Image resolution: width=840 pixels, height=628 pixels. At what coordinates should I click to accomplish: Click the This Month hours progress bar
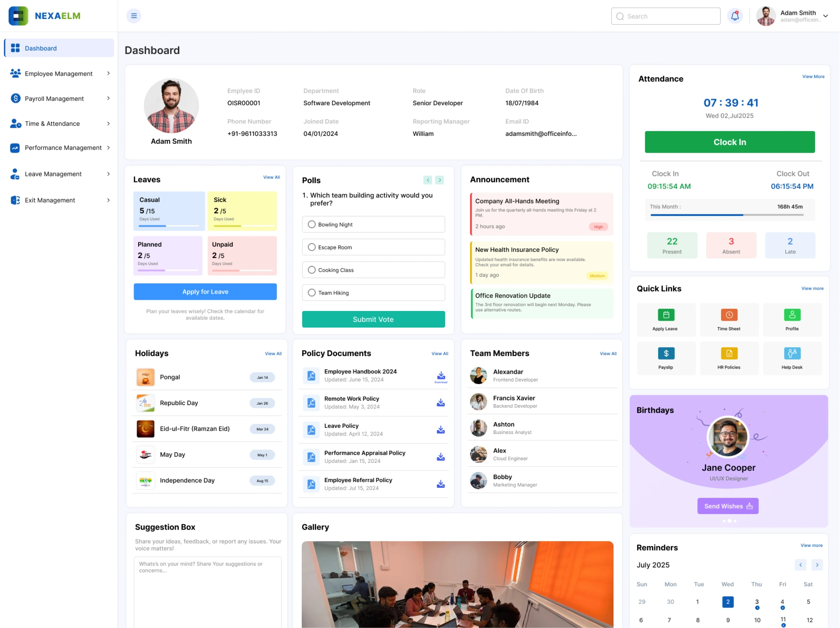tap(727, 215)
